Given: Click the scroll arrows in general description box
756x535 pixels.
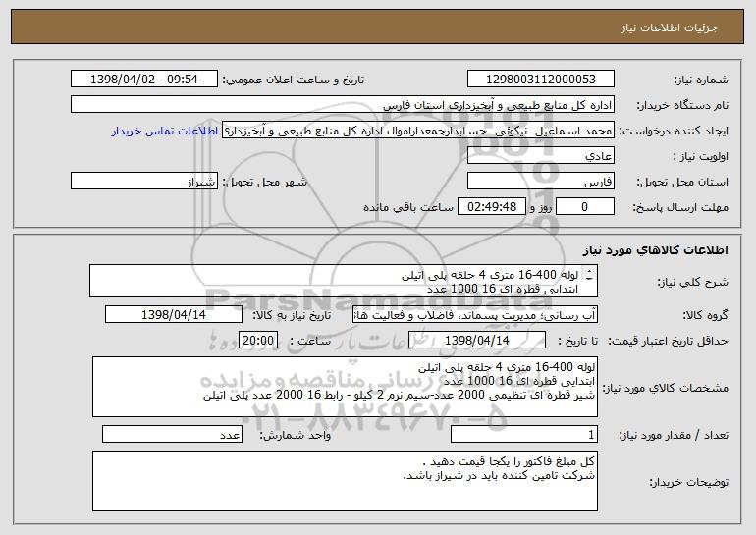Looking at the screenshot, I should click(x=589, y=276).
